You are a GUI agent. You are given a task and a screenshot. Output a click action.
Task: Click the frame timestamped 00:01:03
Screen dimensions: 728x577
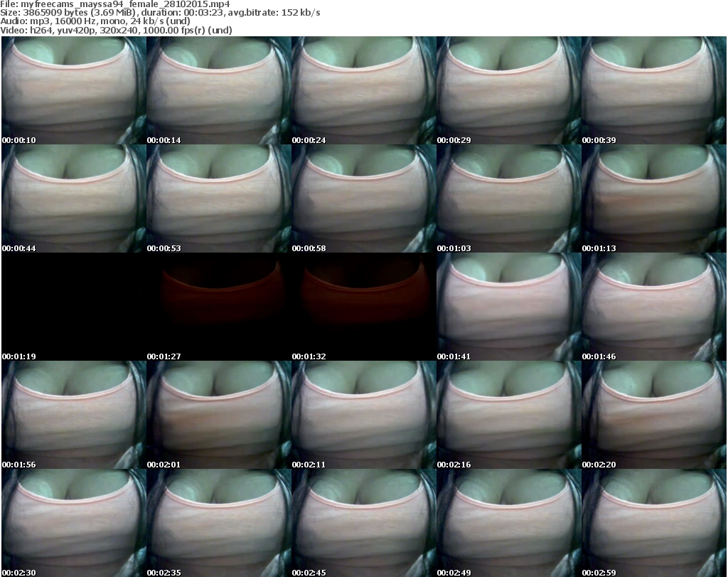(x=509, y=198)
